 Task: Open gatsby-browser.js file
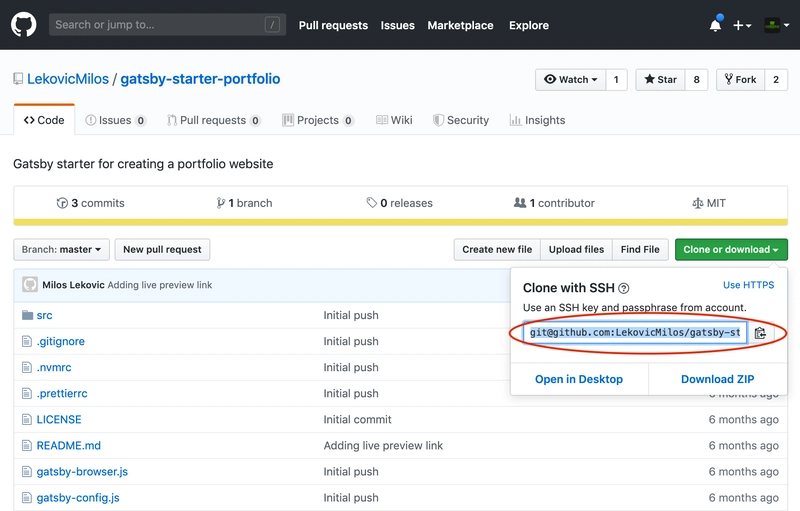coord(82,471)
